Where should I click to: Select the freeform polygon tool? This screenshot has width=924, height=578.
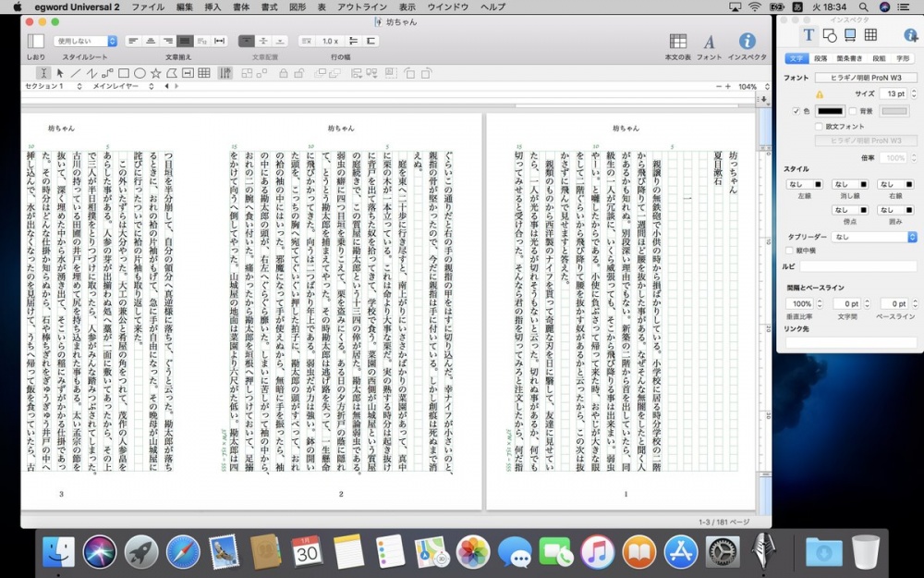(x=172, y=73)
